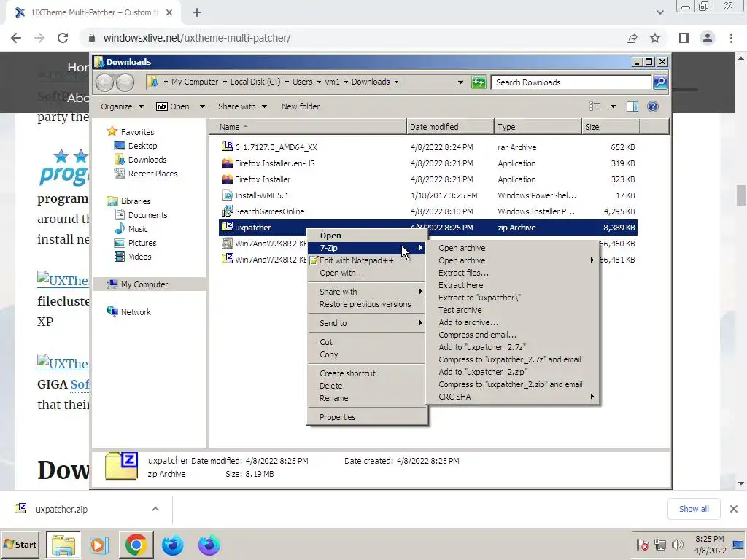Click the 7z Open toolbar button
747x560 pixels.
(173, 106)
